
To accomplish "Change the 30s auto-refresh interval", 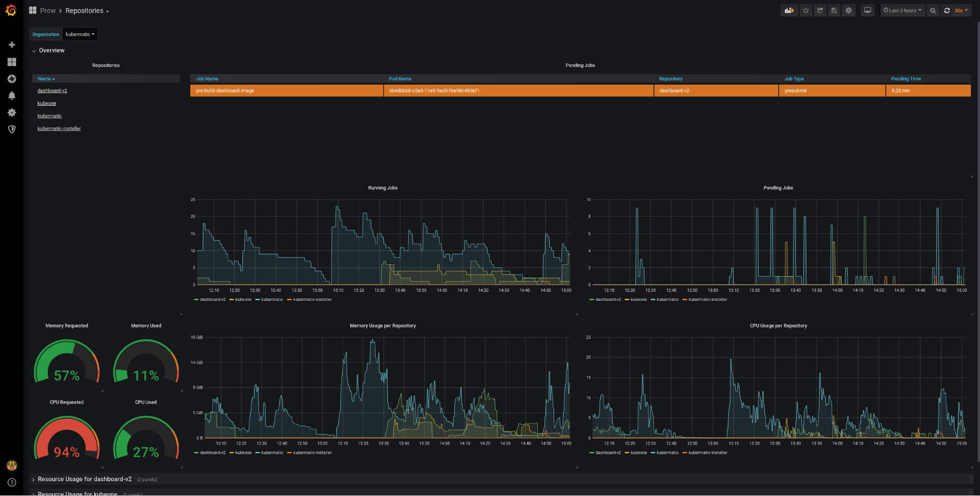I will click(x=961, y=10).
